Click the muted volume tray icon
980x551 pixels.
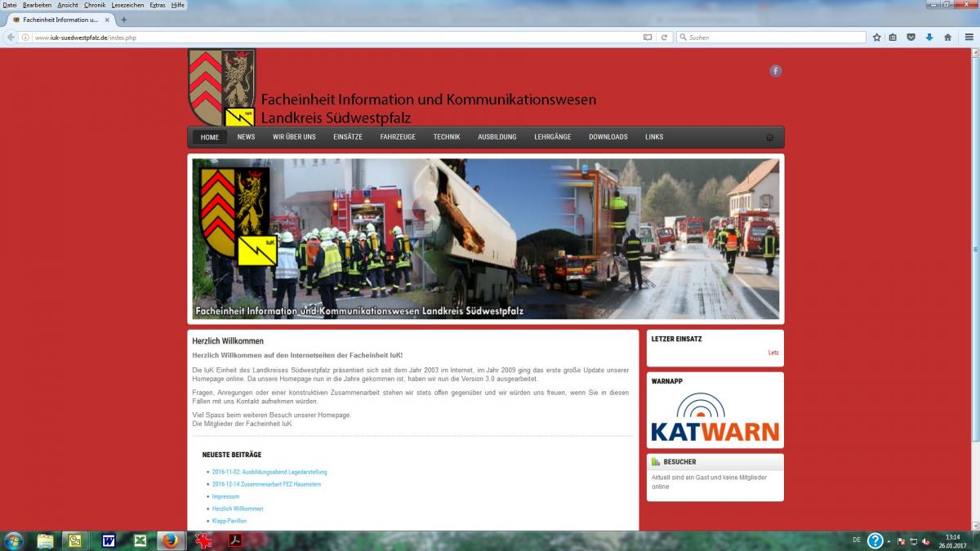(x=925, y=540)
